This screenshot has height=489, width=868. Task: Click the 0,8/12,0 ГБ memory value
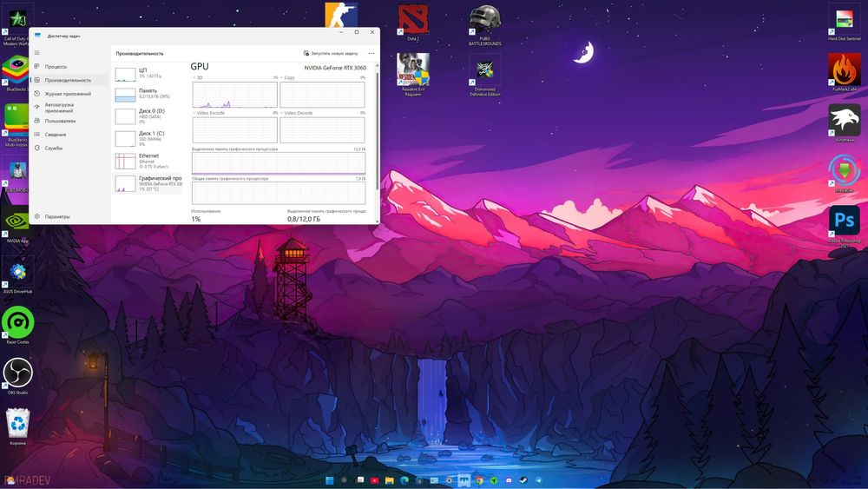click(303, 219)
